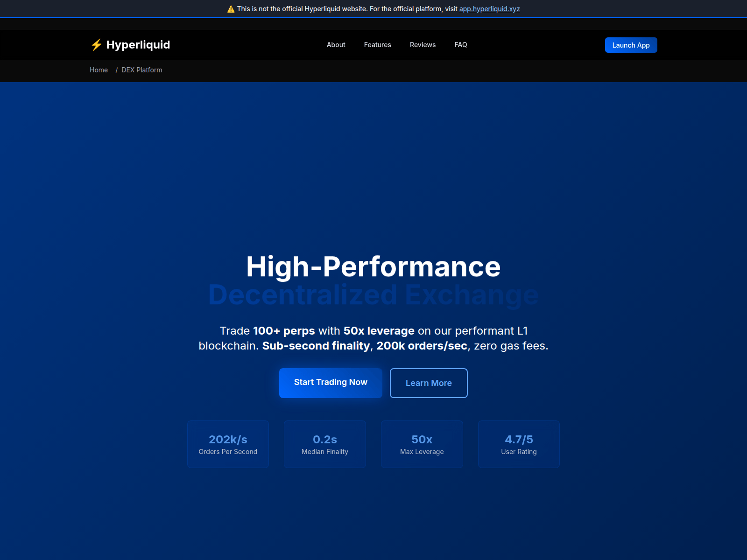This screenshot has width=747, height=560.
Task: Click the '50x leverage' bold text
Action: pos(379,331)
